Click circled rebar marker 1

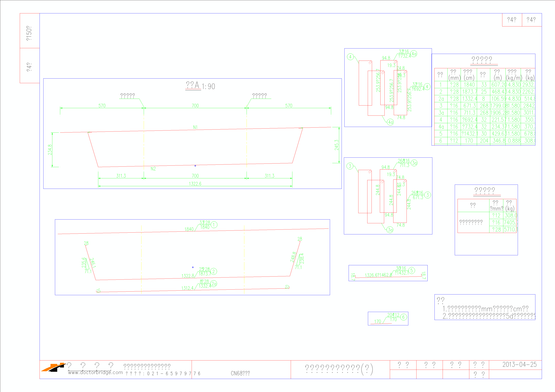(214, 225)
